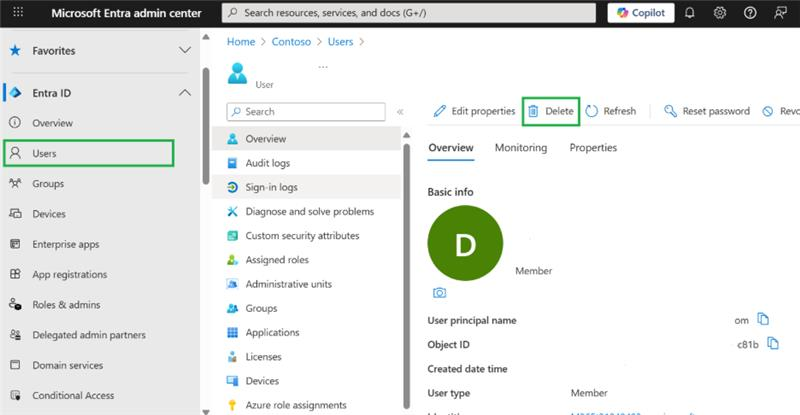This screenshot has width=800, height=415.
Task: Click the camera icon to change photo
Action: point(439,292)
